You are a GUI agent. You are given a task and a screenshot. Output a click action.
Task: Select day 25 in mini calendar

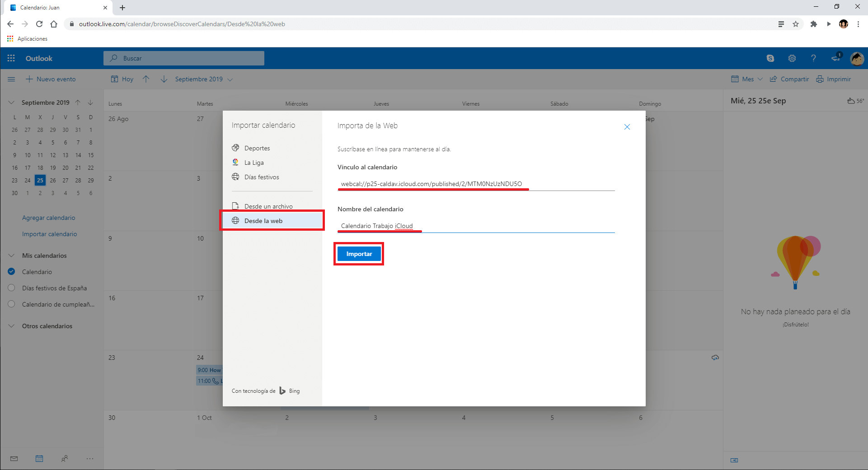coord(40,180)
